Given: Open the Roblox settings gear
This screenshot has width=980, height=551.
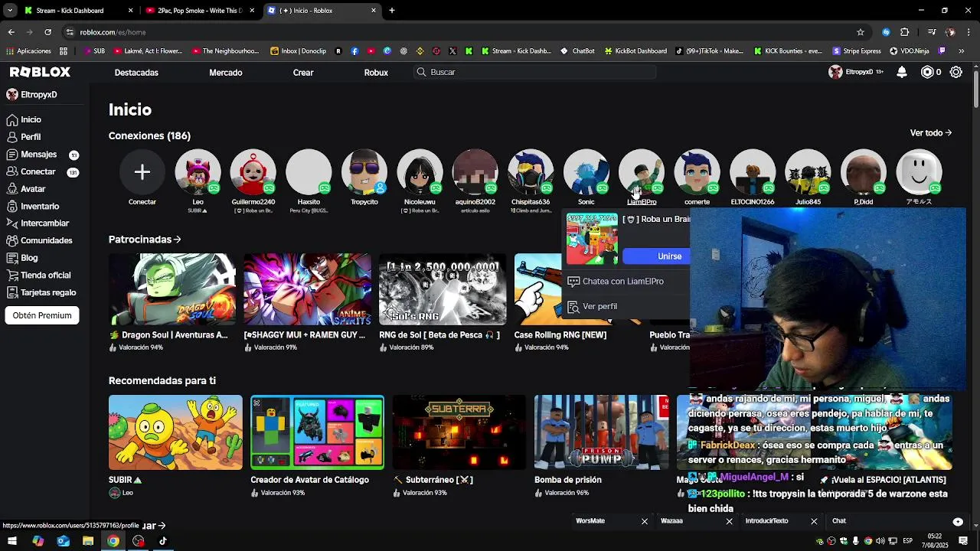Looking at the screenshot, I should [x=956, y=72].
